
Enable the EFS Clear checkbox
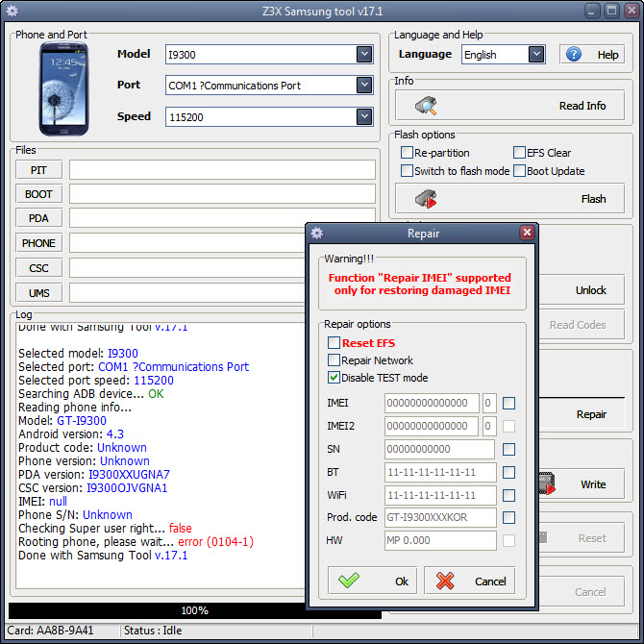(519, 153)
